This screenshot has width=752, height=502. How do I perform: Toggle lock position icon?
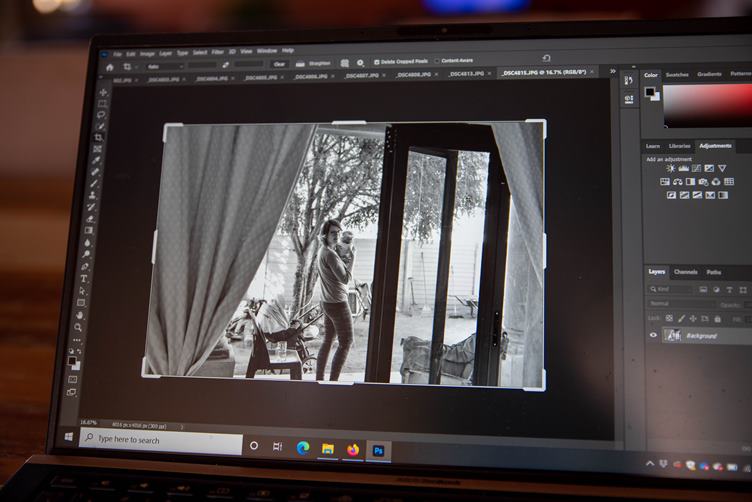click(x=693, y=318)
